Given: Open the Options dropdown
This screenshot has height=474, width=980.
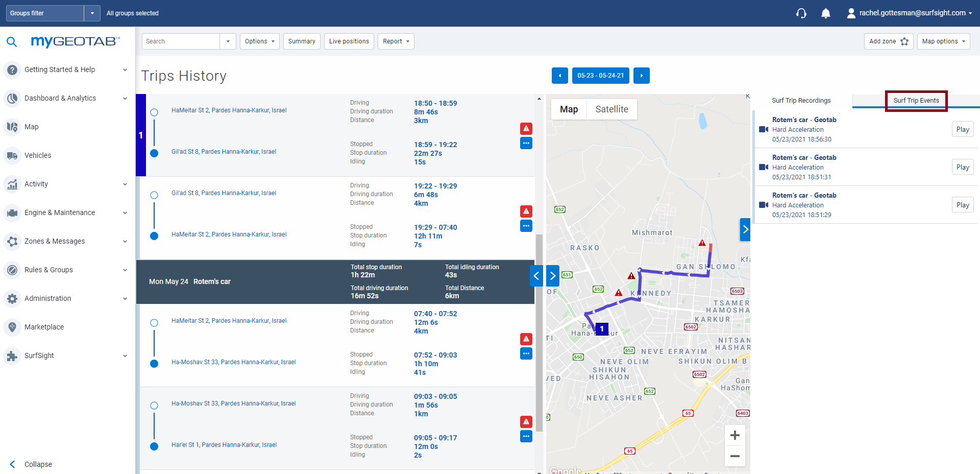Looking at the screenshot, I should coord(260,41).
